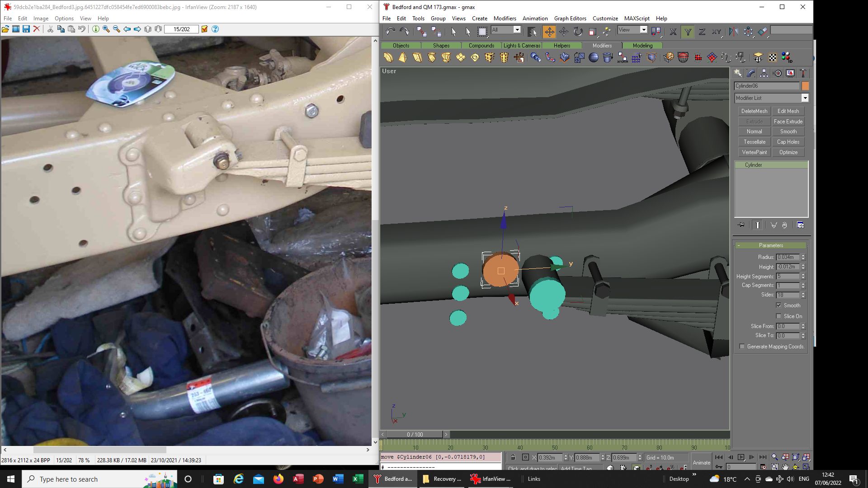Expand the Modifier List dropdown
Screen dimensions: 868x488
pyautogui.click(x=805, y=98)
